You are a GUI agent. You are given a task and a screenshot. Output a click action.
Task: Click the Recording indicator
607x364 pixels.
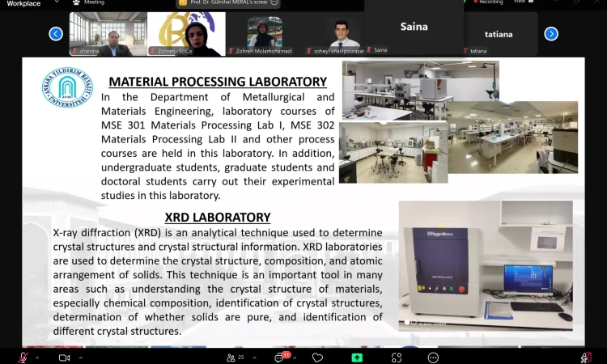488,2
